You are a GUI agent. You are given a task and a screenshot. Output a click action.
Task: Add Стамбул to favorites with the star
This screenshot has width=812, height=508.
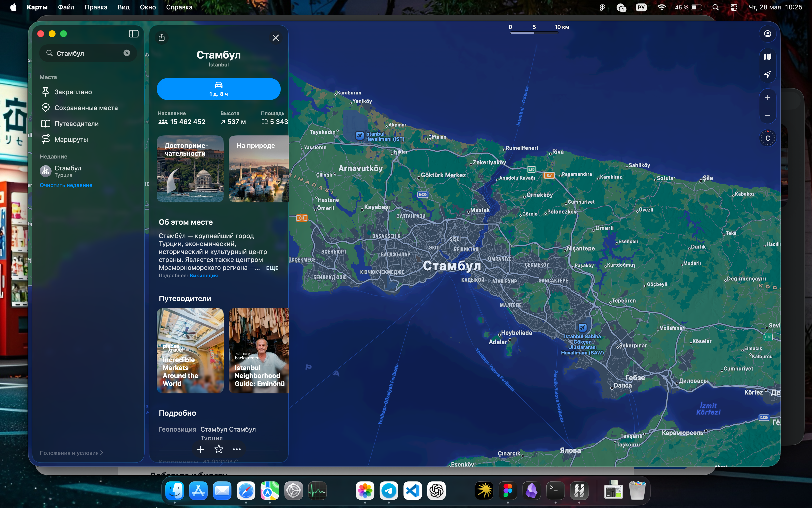(219, 449)
